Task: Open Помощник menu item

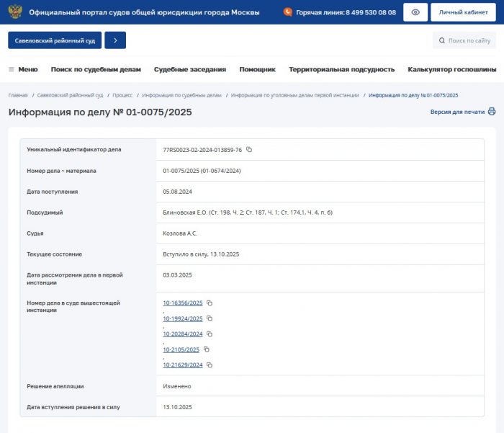Action: click(x=258, y=69)
